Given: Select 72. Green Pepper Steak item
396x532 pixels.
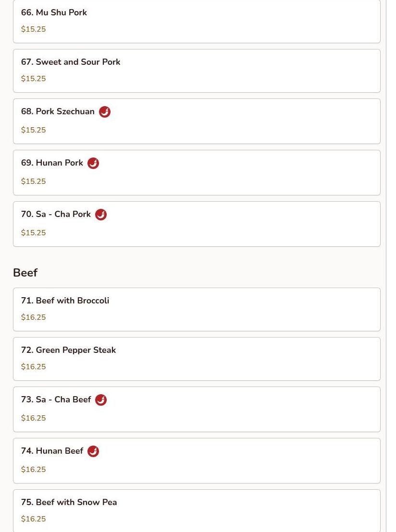Looking at the screenshot, I should pyautogui.click(x=68, y=350).
